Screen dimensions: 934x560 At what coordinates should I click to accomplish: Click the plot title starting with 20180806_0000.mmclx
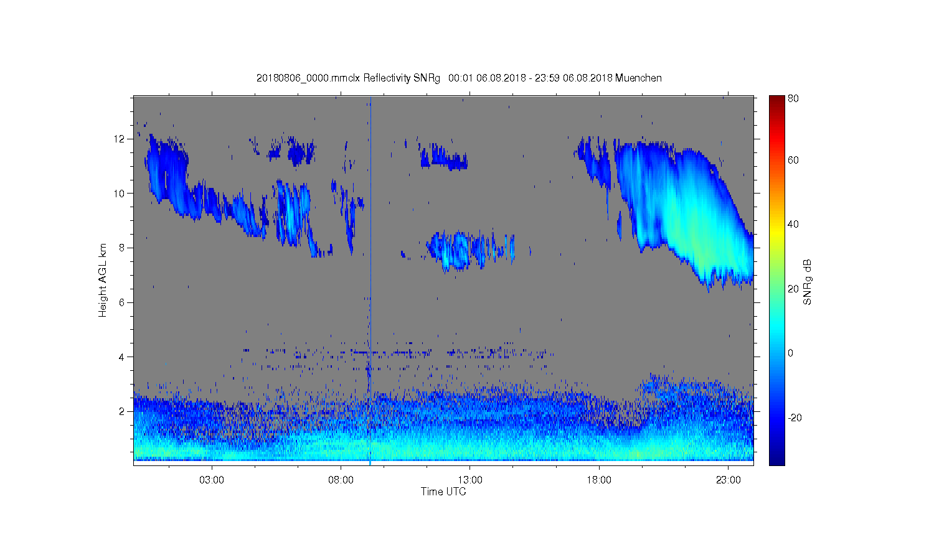click(x=459, y=78)
